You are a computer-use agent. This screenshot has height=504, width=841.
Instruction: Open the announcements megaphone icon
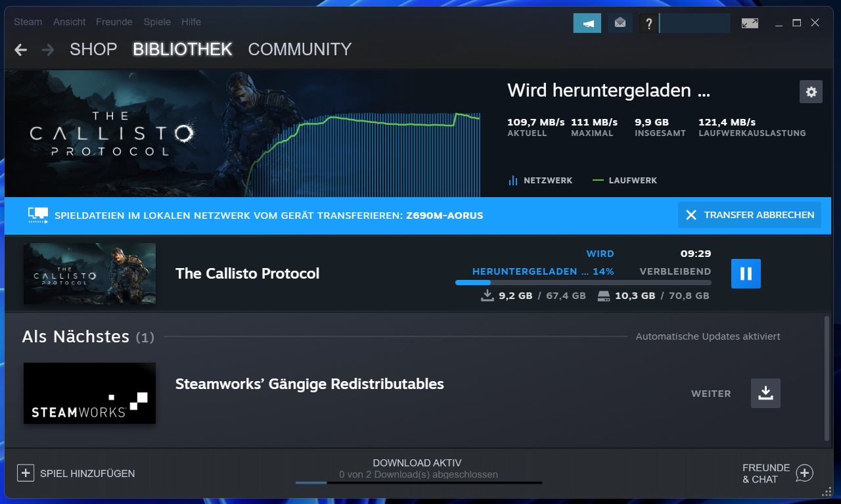point(587,23)
